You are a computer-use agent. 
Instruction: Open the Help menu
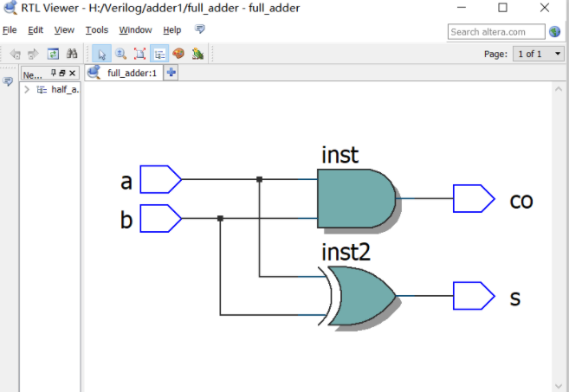pos(172,29)
